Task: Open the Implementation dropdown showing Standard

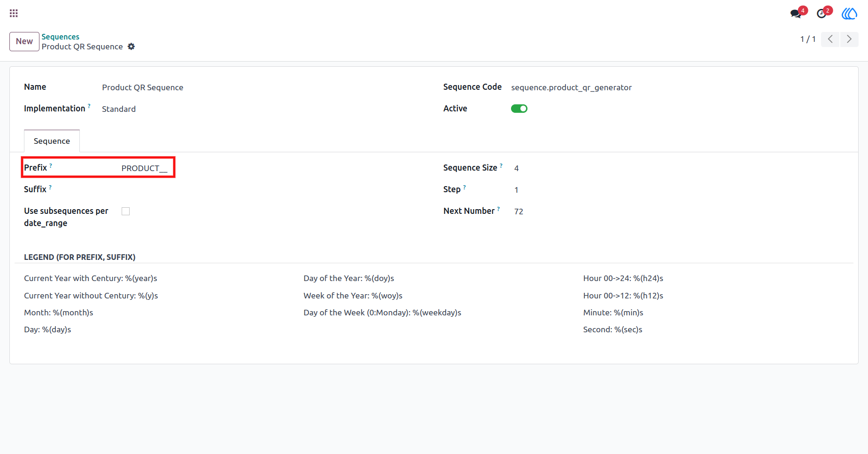Action: pos(119,109)
